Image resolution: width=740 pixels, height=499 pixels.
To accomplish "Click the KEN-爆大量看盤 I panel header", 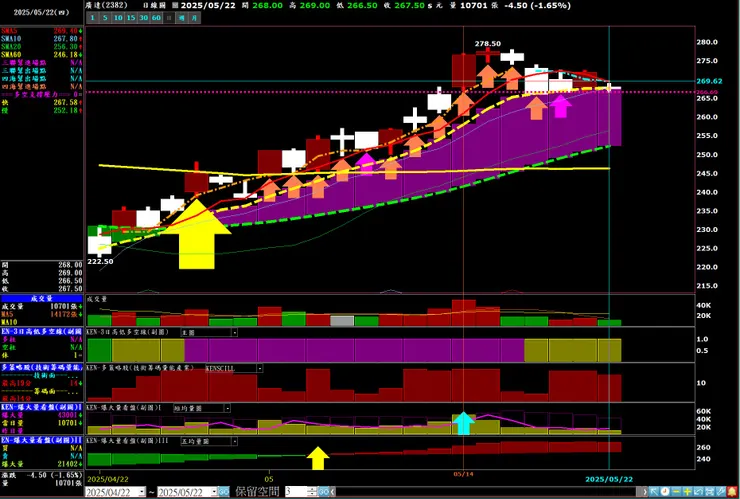I will coord(42,407).
